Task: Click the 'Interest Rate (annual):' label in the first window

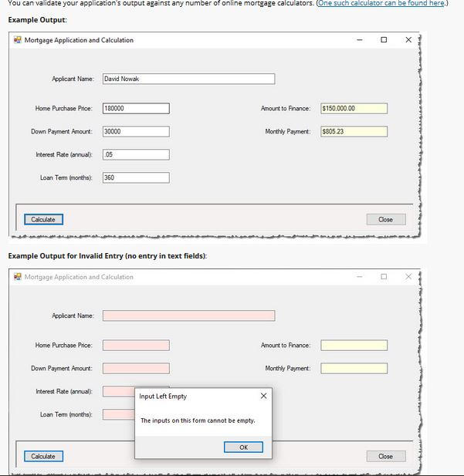Action: point(64,154)
